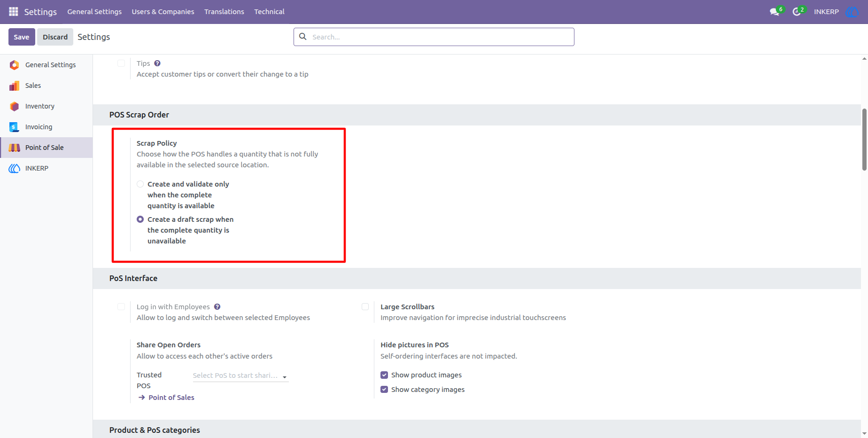Click the Tips help question mark icon
The height and width of the screenshot is (438, 868).
157,63
